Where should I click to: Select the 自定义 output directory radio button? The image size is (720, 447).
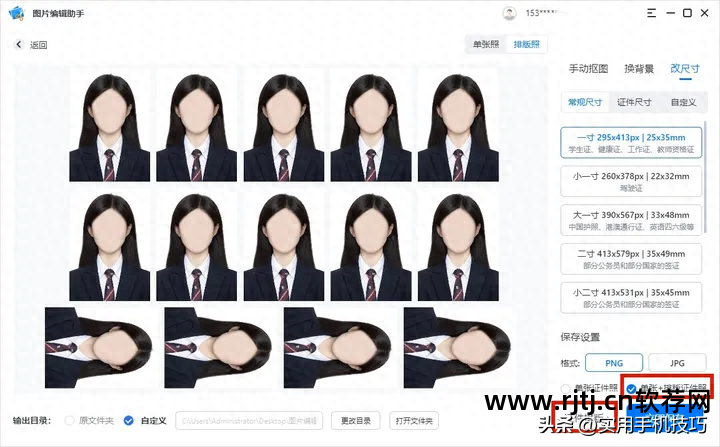tap(129, 420)
